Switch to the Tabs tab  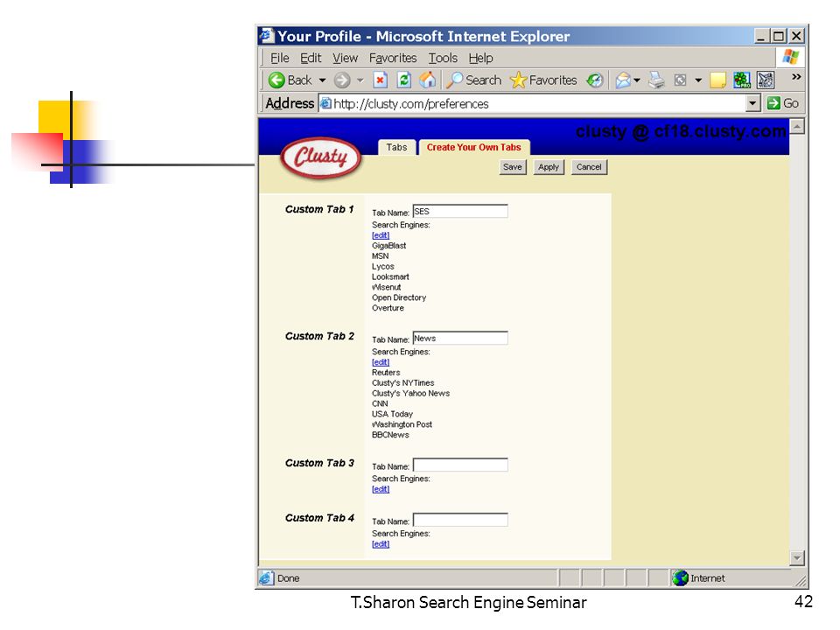[396, 147]
